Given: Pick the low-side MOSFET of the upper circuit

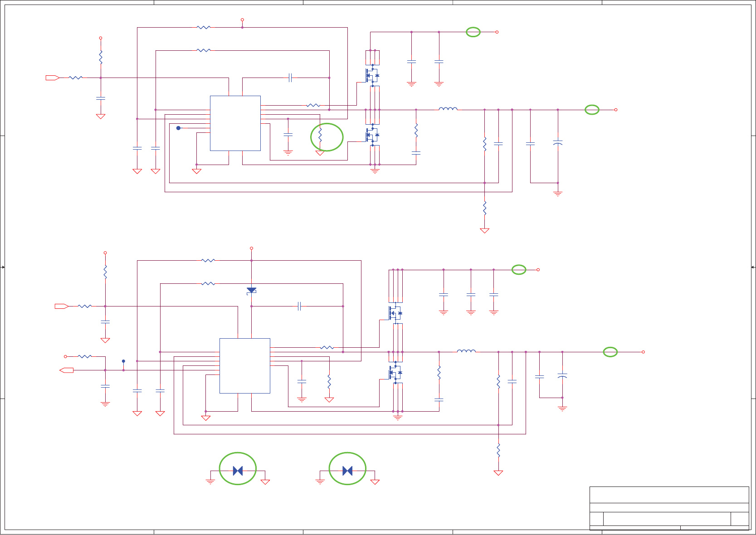Looking at the screenshot, I should (x=372, y=135).
